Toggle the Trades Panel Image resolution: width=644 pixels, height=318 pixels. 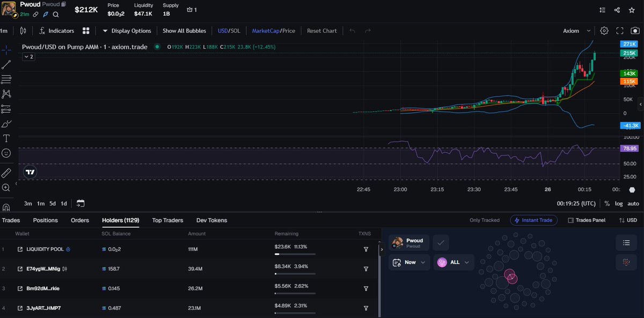(587, 220)
